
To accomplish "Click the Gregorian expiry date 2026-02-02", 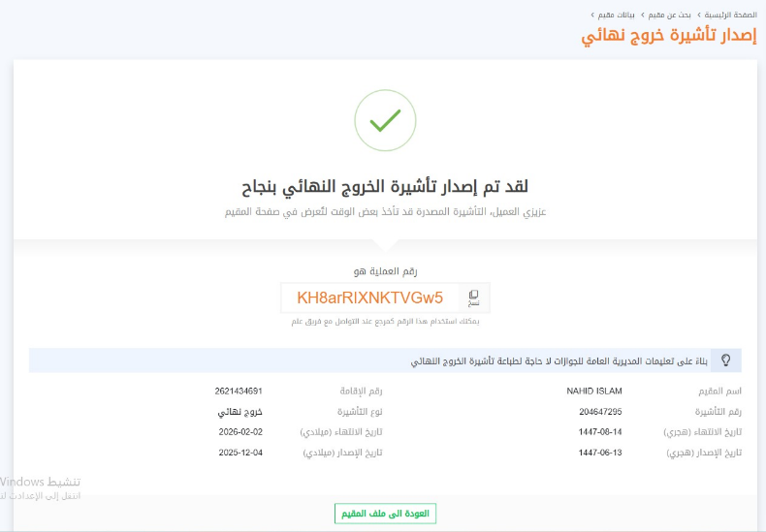I will point(240,431).
